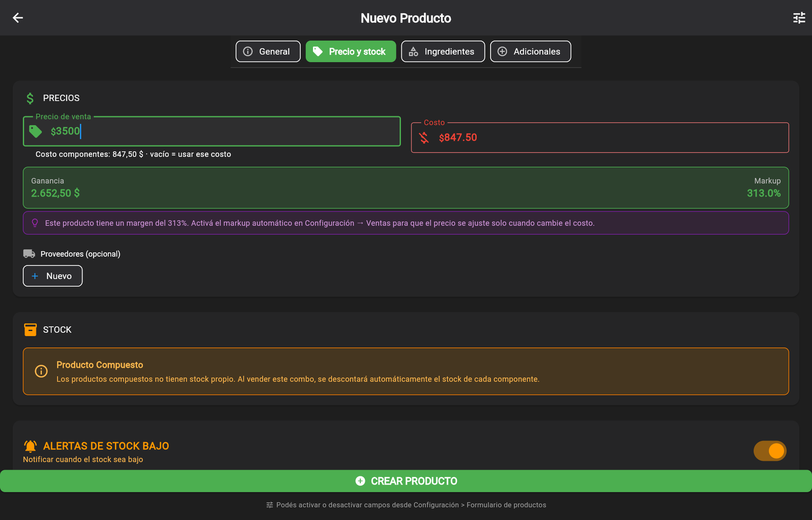This screenshot has height=520, width=812.
Task: Click the Proveedores (opcional) label
Action: [81, 254]
